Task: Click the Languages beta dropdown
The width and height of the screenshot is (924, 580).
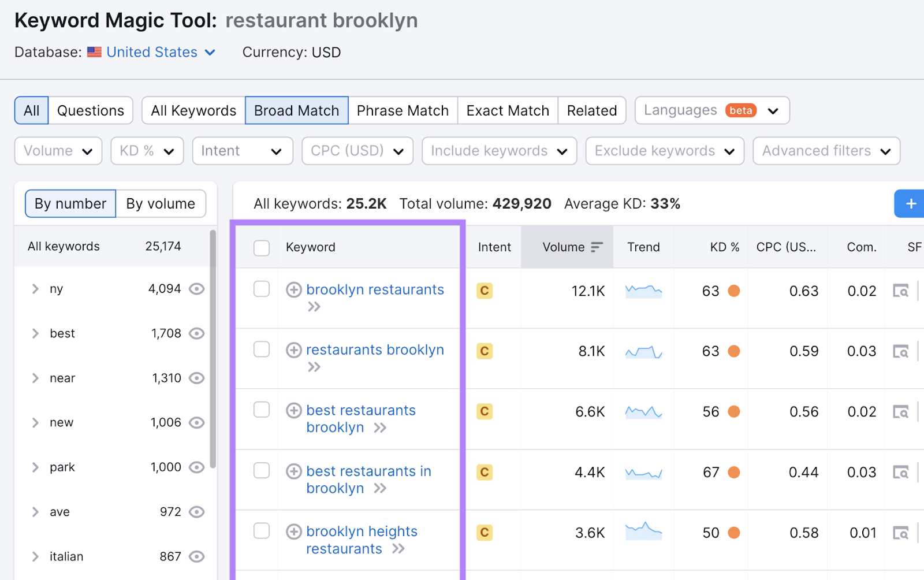Action: [x=711, y=110]
